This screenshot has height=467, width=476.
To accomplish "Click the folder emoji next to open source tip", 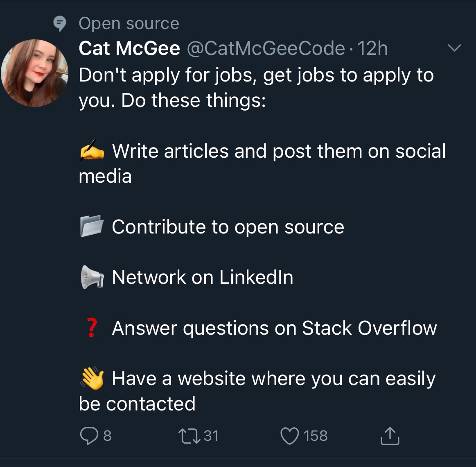I will click(92, 226).
